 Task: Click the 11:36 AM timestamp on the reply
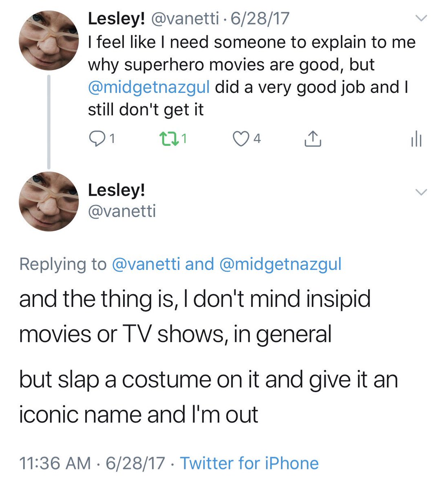[x=55, y=463]
